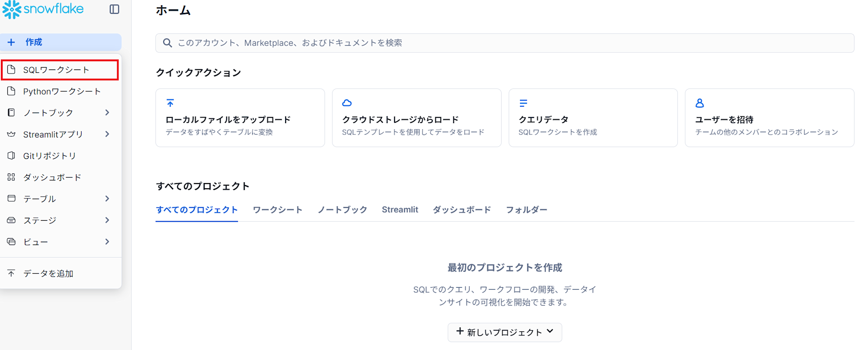Image resolution: width=868 pixels, height=350 pixels.
Task: Select Pythonワークシート from the create menu
Action: pos(61,91)
